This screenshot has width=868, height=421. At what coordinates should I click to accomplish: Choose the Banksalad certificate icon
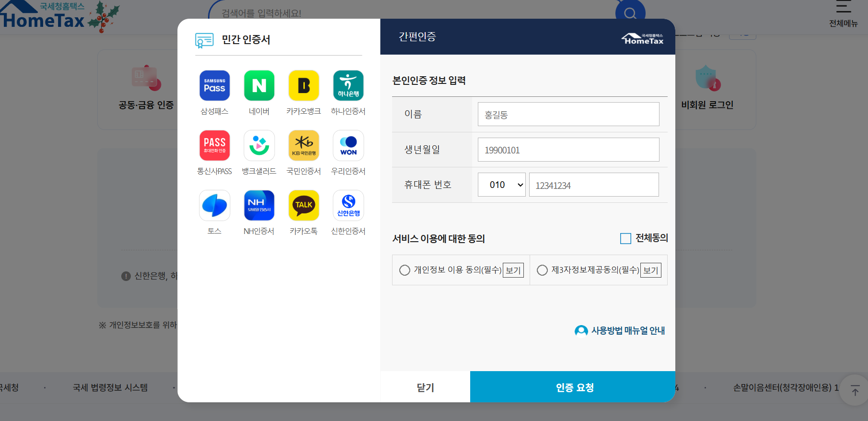(x=259, y=145)
